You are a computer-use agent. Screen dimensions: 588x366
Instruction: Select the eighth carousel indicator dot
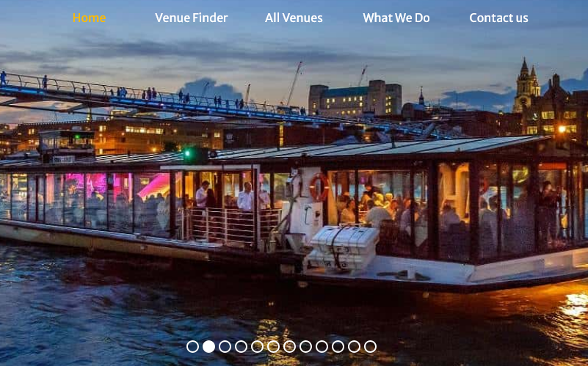[305, 346]
